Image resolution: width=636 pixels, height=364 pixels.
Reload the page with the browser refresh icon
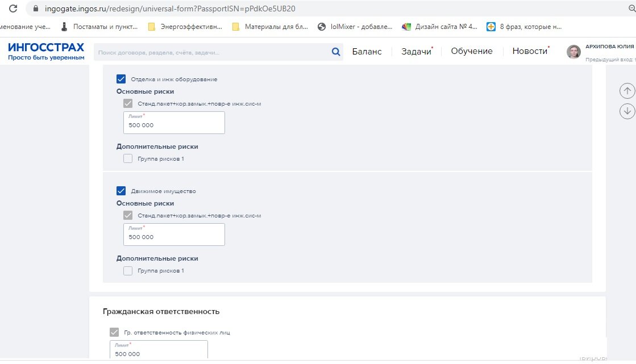coord(13,8)
